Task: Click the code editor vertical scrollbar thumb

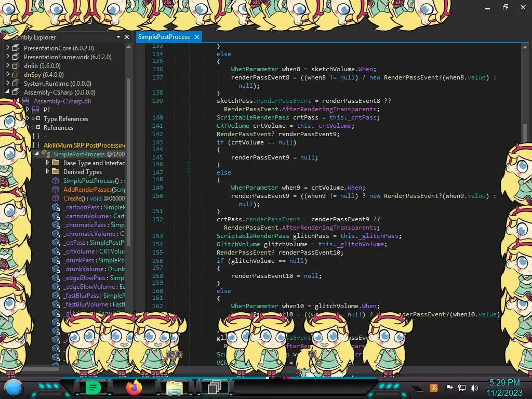Action: pyautogui.click(x=525, y=133)
